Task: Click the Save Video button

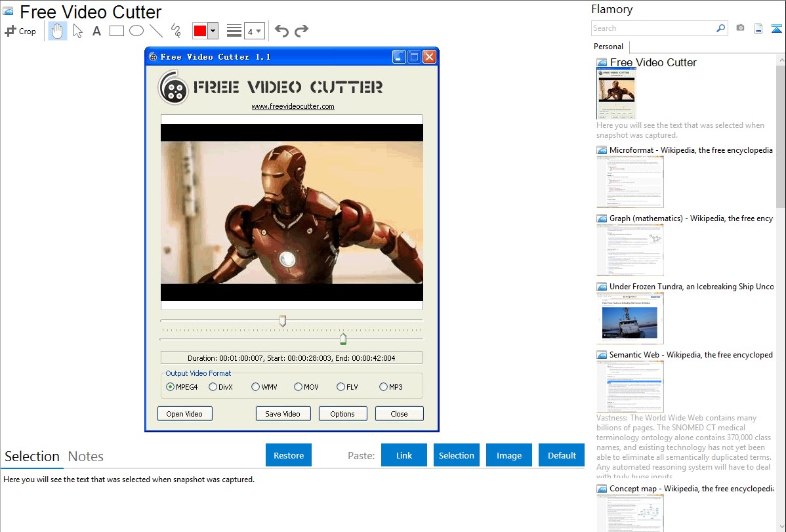Action: tap(283, 414)
